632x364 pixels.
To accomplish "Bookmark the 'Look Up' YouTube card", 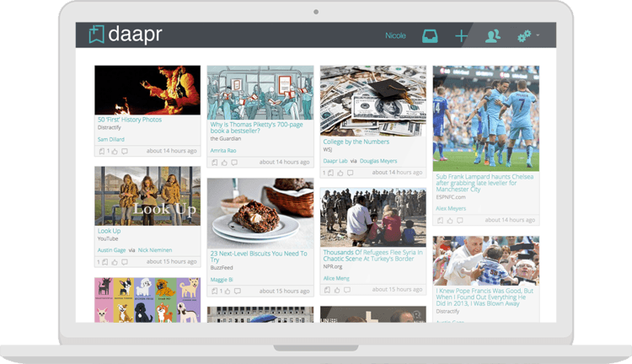I will (x=104, y=262).
